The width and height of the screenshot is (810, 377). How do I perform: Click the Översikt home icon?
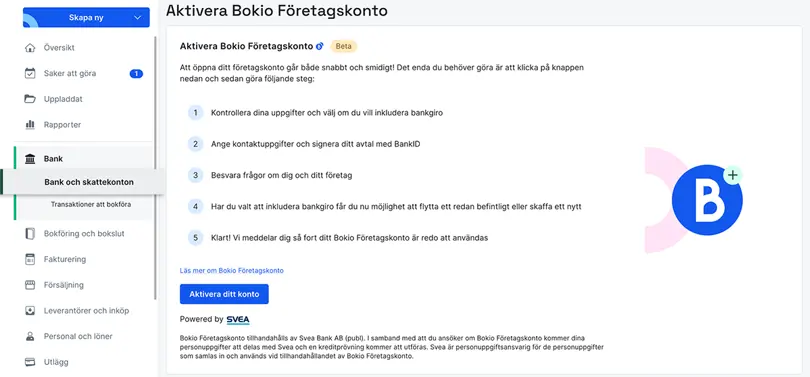(x=30, y=48)
